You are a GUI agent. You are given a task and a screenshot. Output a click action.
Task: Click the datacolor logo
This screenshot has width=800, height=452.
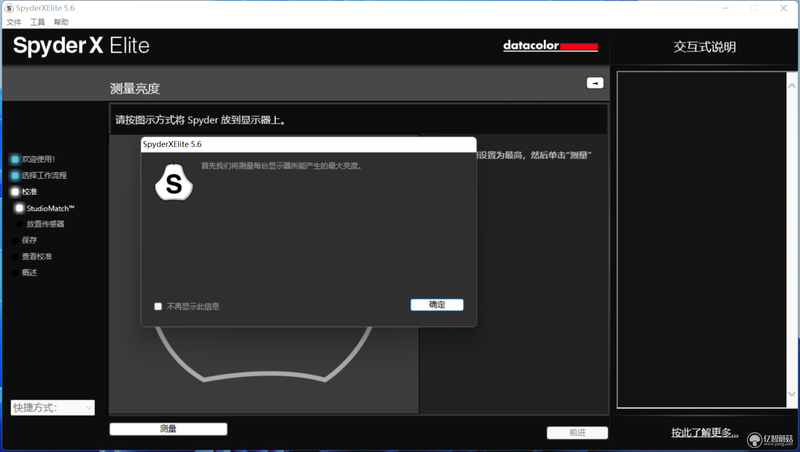550,45
